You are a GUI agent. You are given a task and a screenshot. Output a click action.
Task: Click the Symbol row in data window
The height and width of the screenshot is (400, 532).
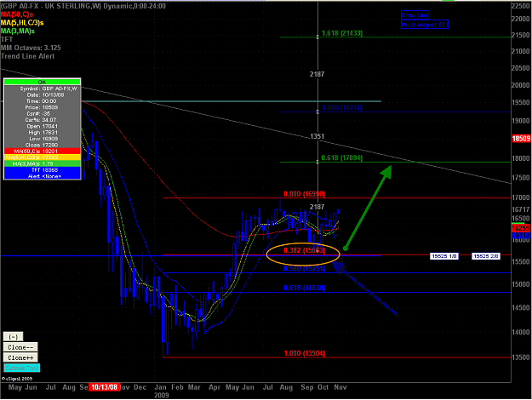click(x=42, y=89)
